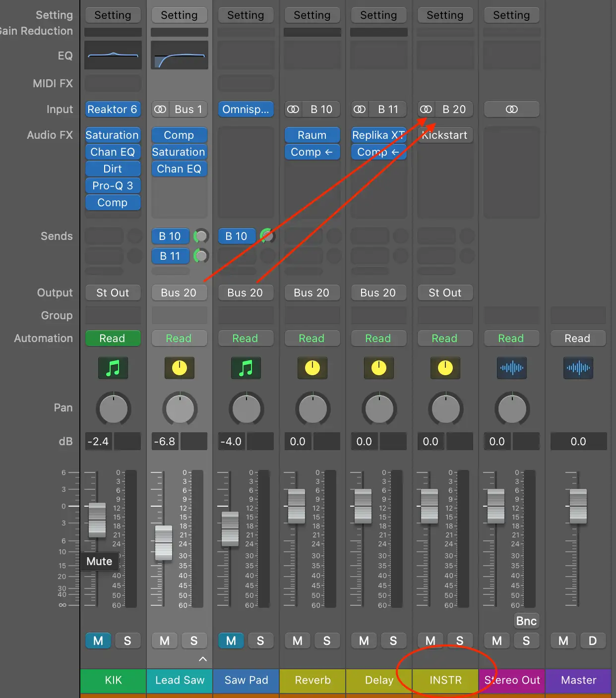Click the Master channel waveform icon
This screenshot has width=616, height=698.
point(578,368)
